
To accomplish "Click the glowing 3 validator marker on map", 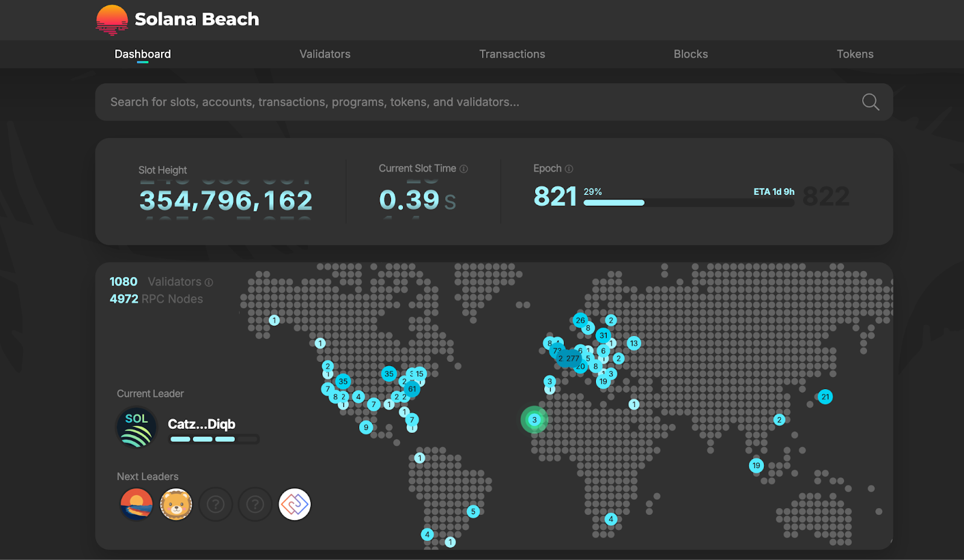I will 534,420.
